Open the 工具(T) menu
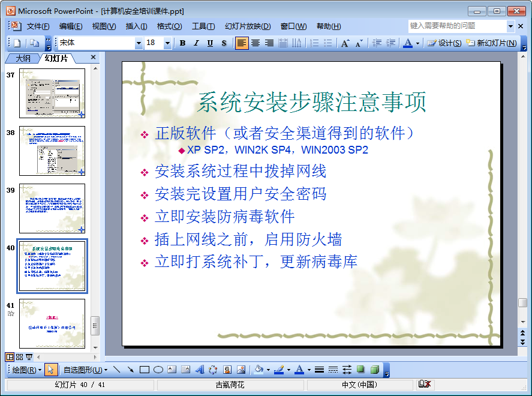The height and width of the screenshot is (396, 532). tap(203, 26)
